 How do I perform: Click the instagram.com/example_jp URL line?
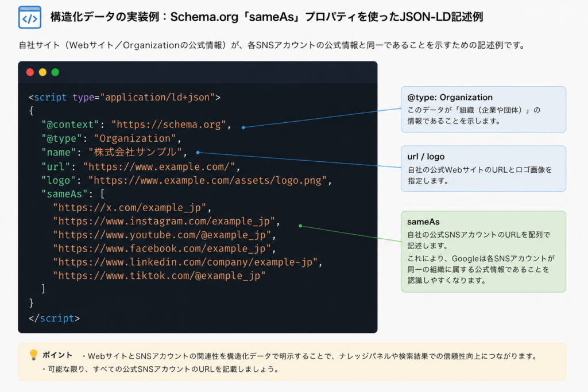coord(167,222)
